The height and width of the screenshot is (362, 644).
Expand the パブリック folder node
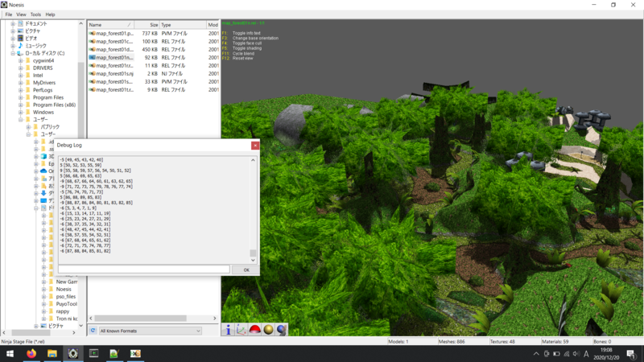28,127
